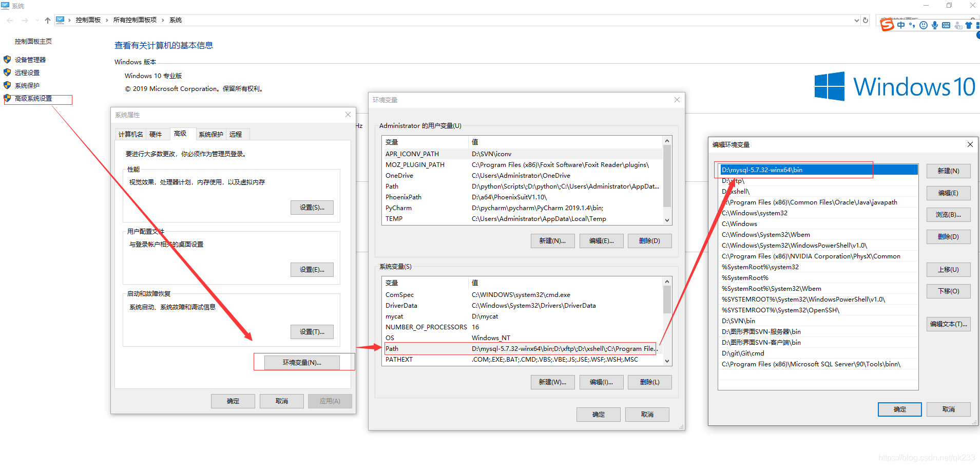Screen dimensions: 980x467
Task: Open 环境变量(N) button
Action: click(x=302, y=362)
